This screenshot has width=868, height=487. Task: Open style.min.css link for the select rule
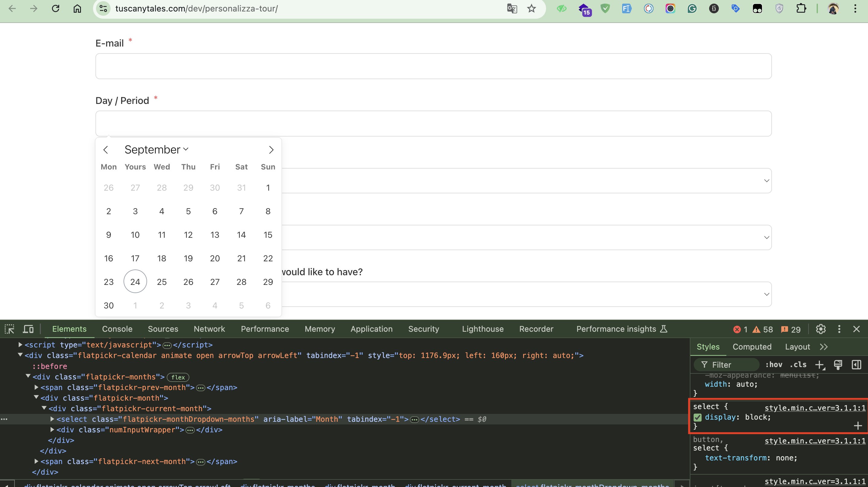pyautogui.click(x=815, y=408)
